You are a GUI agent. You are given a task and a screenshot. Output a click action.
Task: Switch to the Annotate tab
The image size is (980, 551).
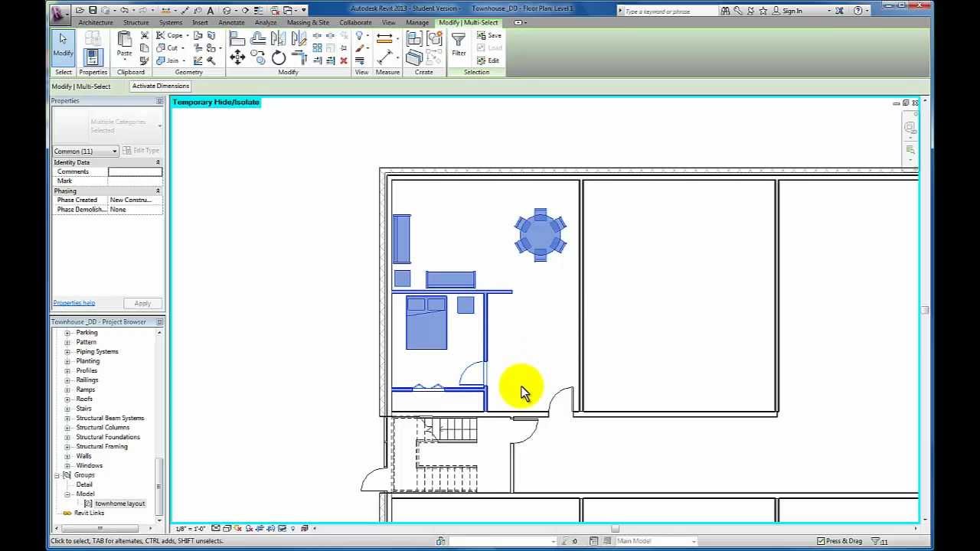(x=231, y=22)
